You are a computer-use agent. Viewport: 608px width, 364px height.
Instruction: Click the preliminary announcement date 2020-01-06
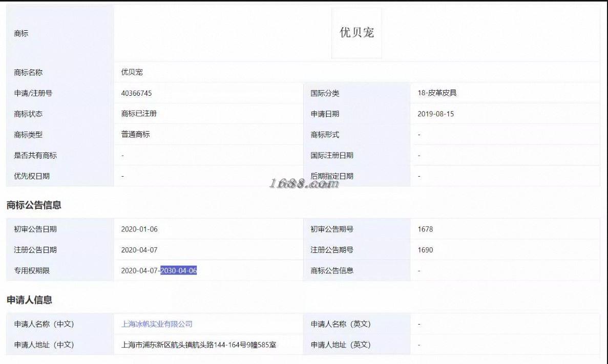(139, 229)
